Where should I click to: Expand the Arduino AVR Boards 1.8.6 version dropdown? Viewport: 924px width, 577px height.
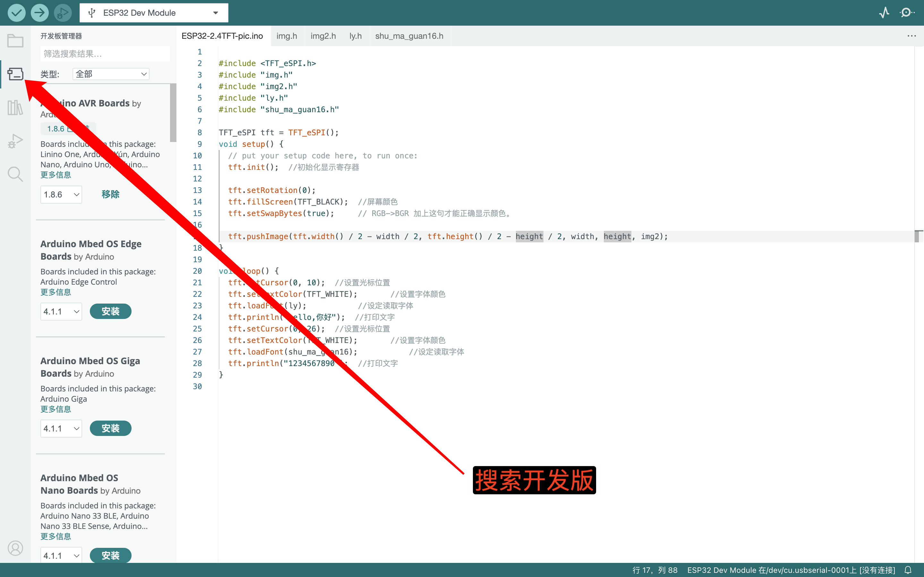tap(61, 195)
